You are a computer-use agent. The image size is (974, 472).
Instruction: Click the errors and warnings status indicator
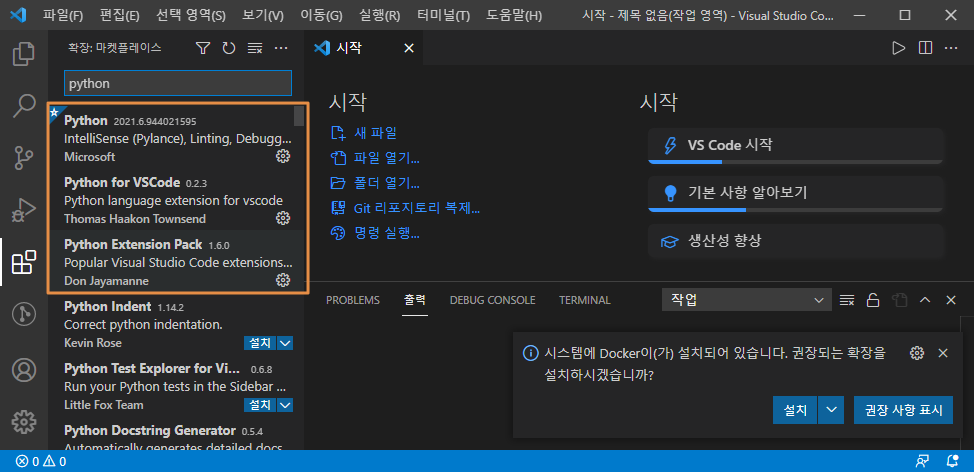click(41, 461)
